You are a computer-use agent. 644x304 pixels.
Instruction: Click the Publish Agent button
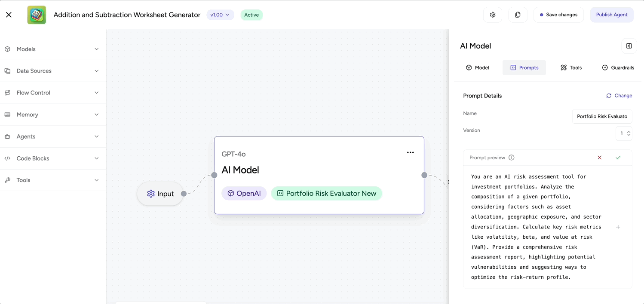pyautogui.click(x=612, y=15)
